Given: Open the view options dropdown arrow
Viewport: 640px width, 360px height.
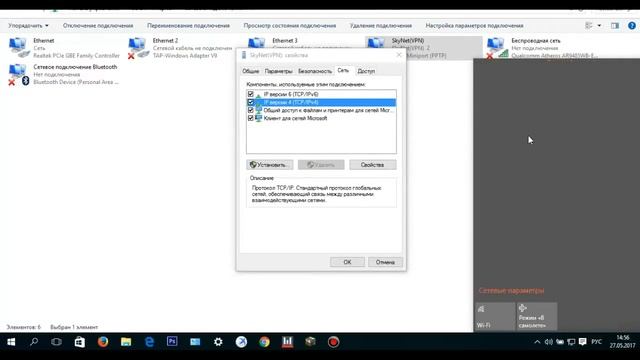Looking at the screenshot, I should point(599,25).
